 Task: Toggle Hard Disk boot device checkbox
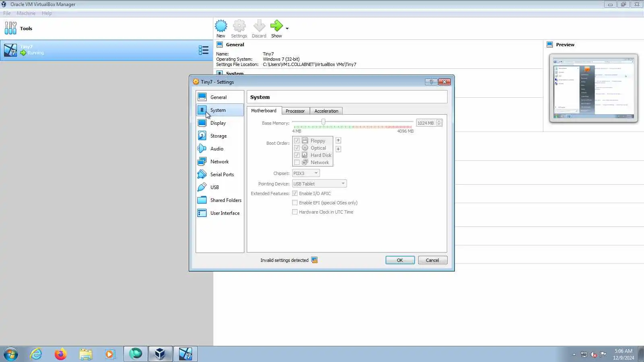click(297, 155)
